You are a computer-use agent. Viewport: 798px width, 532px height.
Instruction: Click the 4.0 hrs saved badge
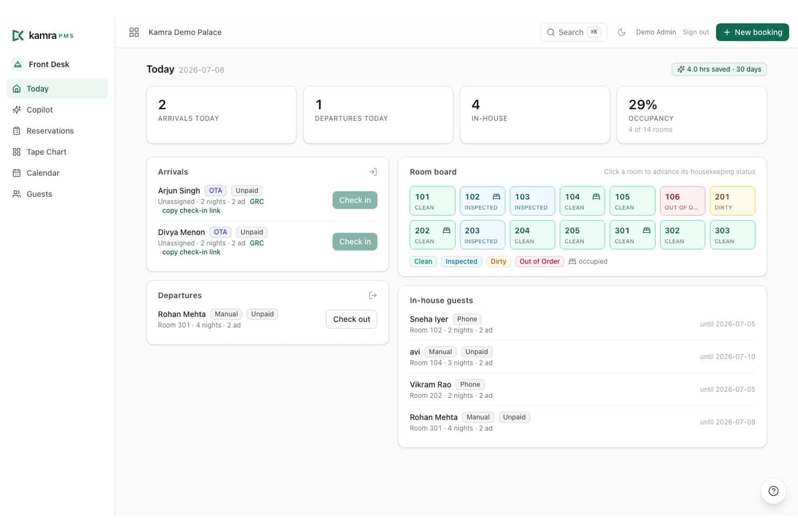(719, 70)
